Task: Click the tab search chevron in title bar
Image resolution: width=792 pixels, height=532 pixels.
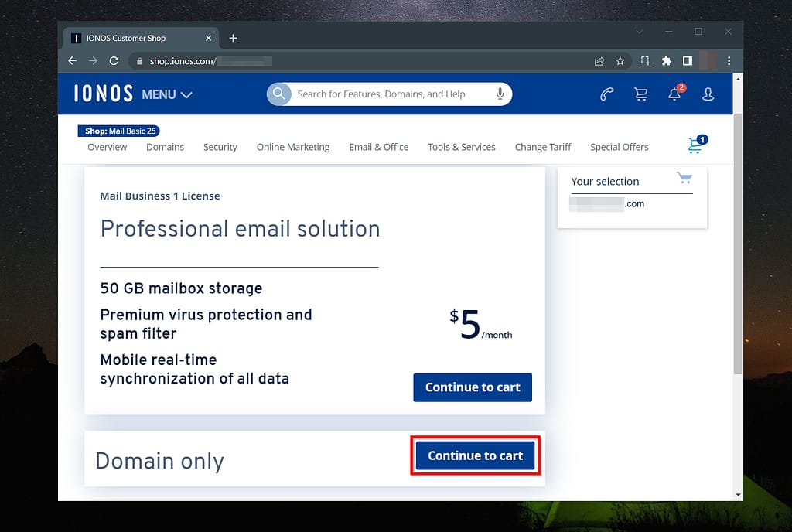Action: coord(640,32)
